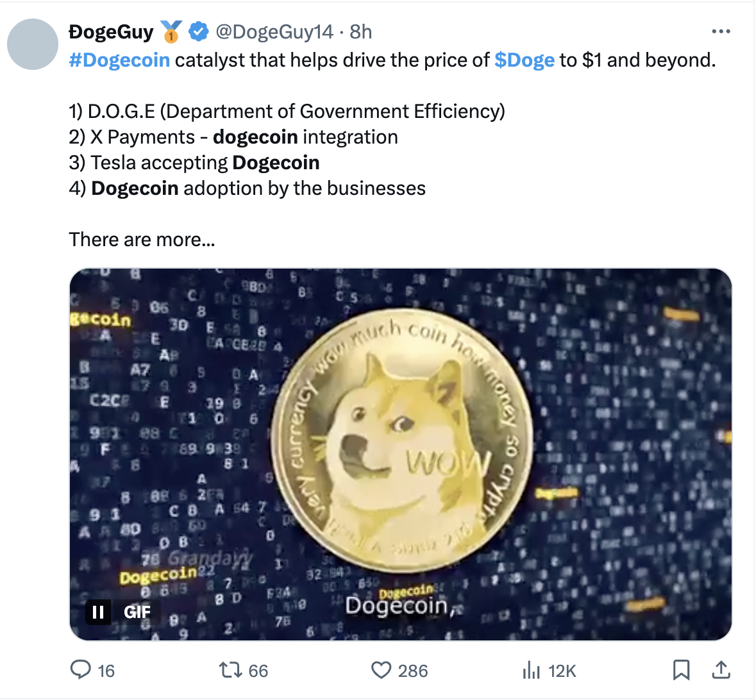
Task: Open the profile avatar image
Action: 32,44
